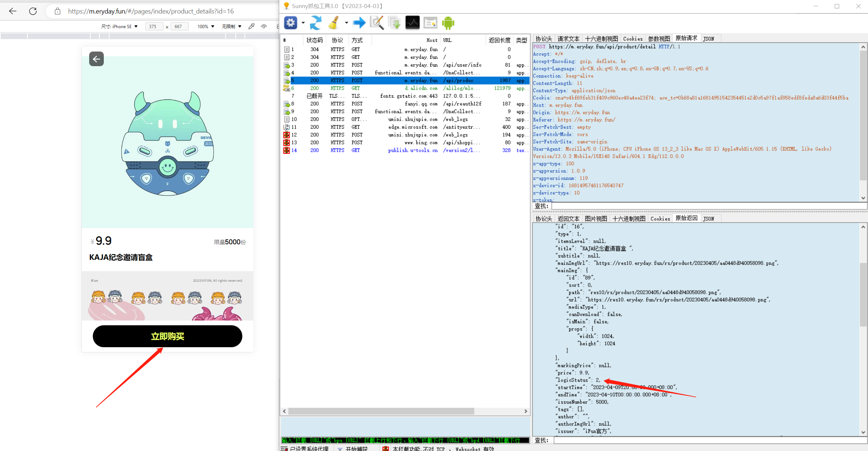Screen dimensions: 868x451
Task: Open the iPhone SE device size dropdown
Action: click(x=120, y=26)
